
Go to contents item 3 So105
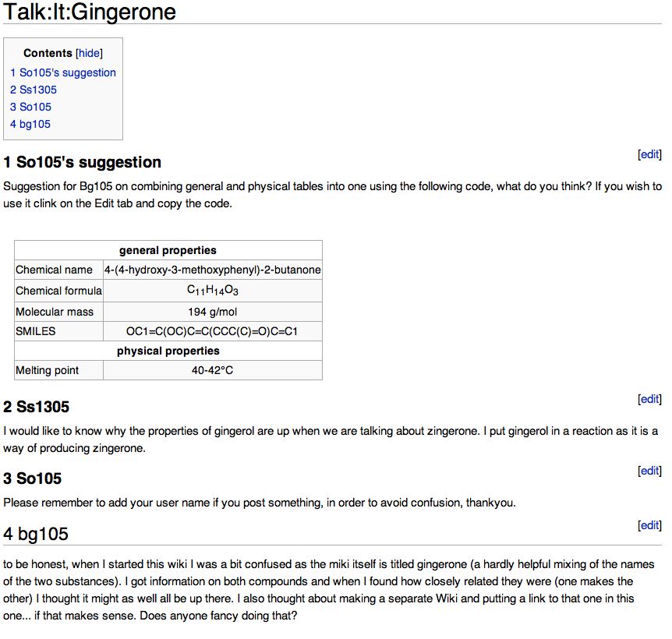point(31,107)
